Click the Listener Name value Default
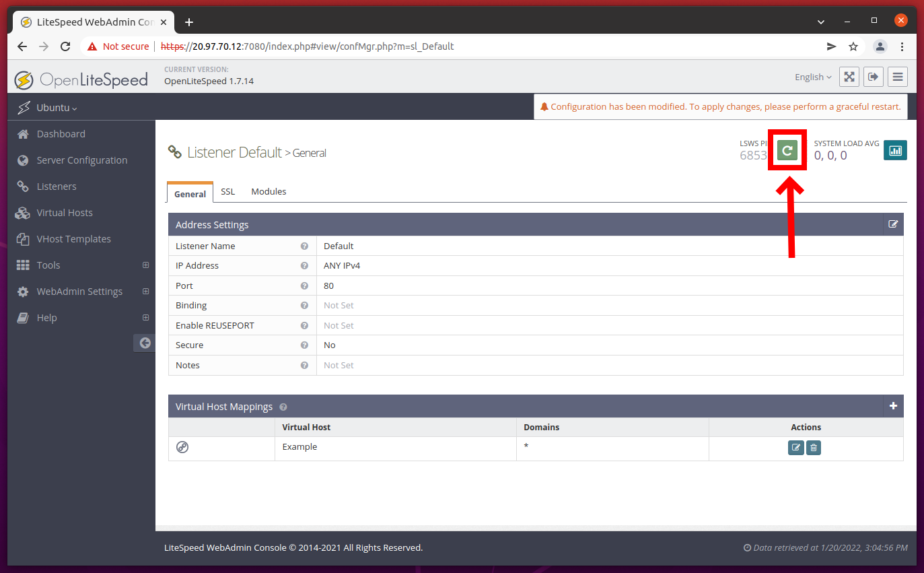The width and height of the screenshot is (924, 573). 339,246
